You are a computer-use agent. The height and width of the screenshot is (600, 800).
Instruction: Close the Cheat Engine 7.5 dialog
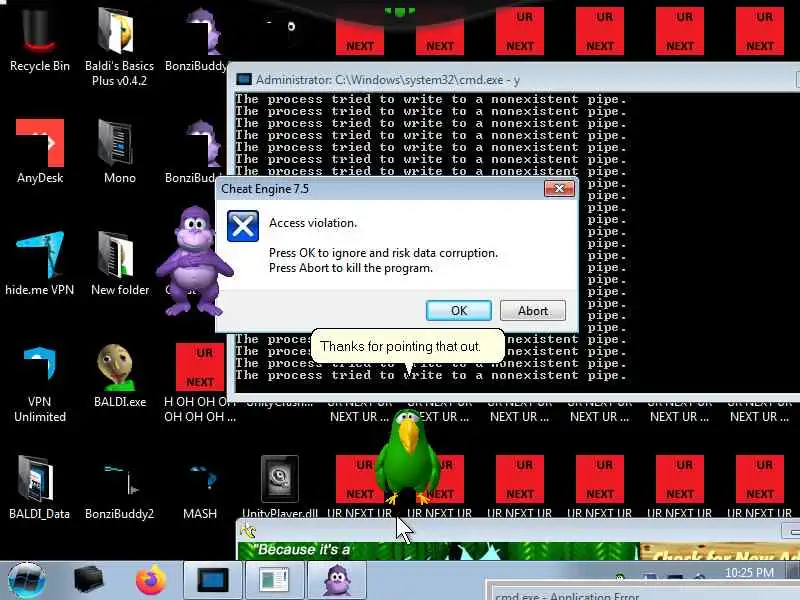pos(559,189)
